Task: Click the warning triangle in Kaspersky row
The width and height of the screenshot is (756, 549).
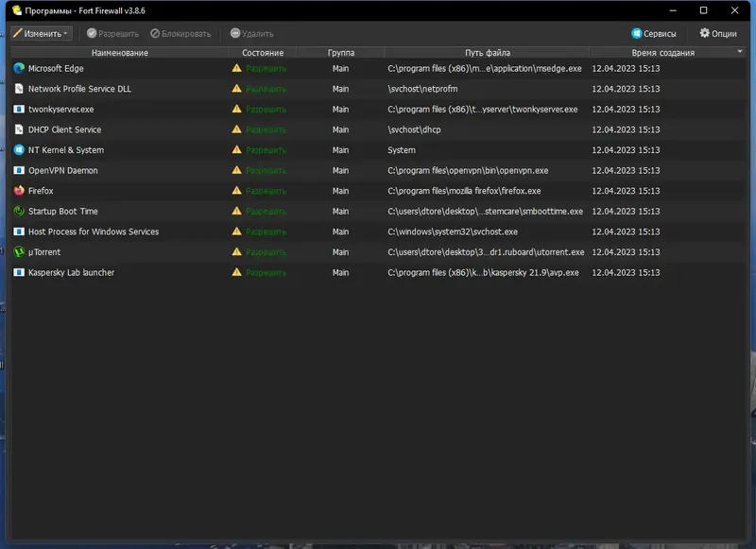Action: 236,272
